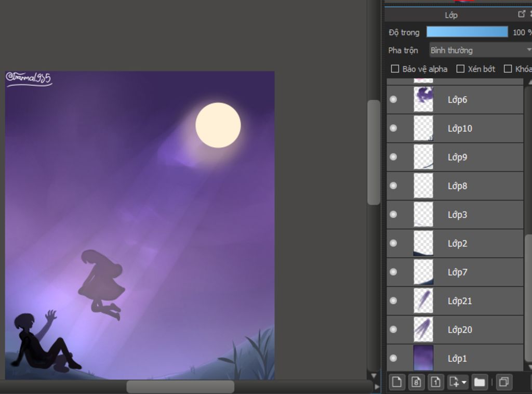Enable the Bảo vệ alpha checkbox
This screenshot has width=532, height=394.
click(395, 69)
